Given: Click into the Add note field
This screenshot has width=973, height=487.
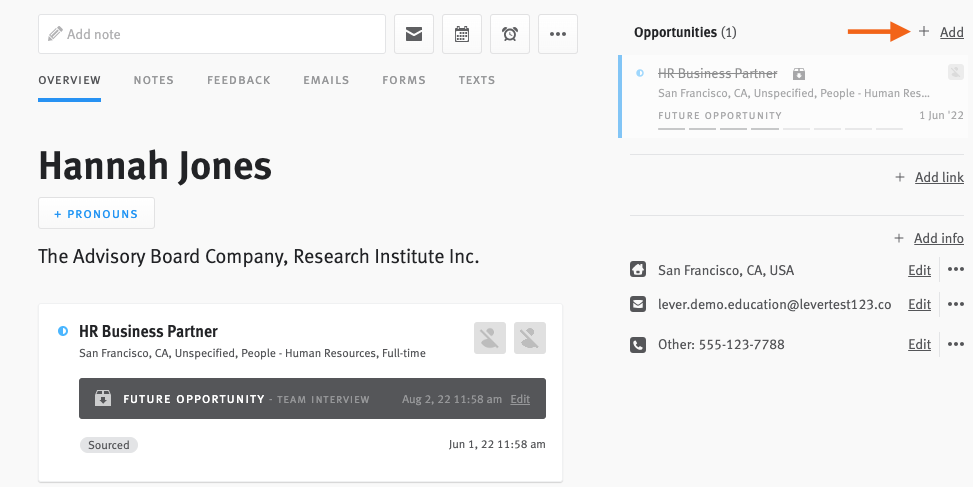Looking at the screenshot, I should (x=212, y=34).
